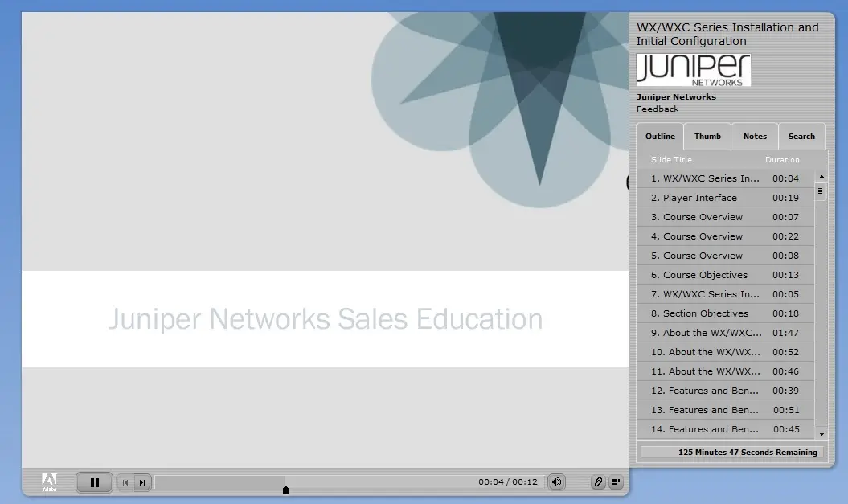Switch to the Thumb tab

[x=707, y=137]
